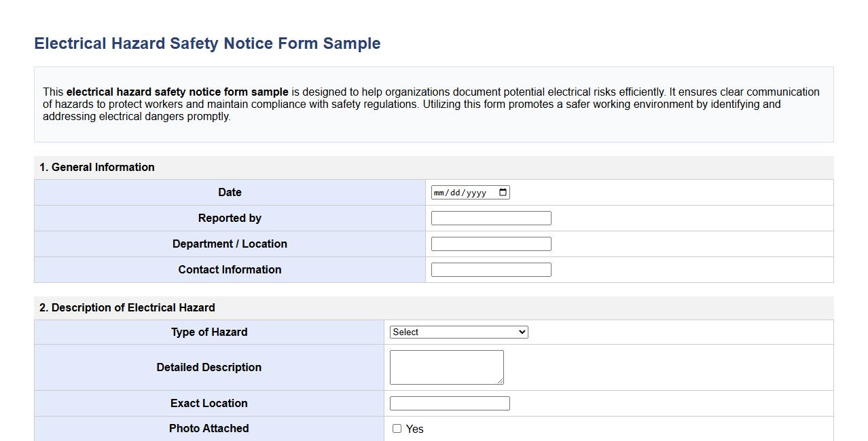Viewport: 868px width, 441px height.
Task: Click the mm/dd/yyyy date input
Action: pos(462,192)
